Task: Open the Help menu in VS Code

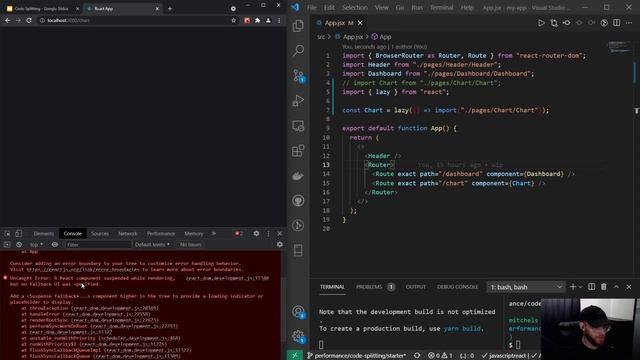Action: point(467,7)
